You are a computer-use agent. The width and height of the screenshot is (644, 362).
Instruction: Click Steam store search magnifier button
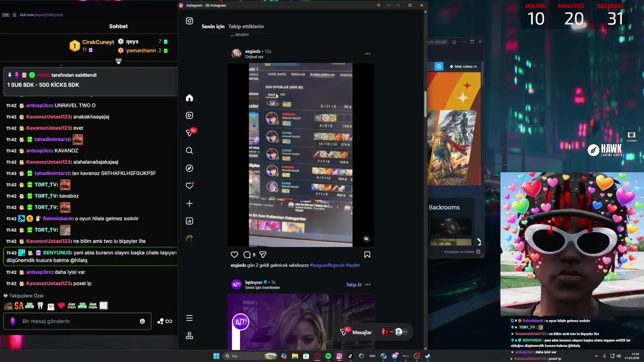(439, 66)
